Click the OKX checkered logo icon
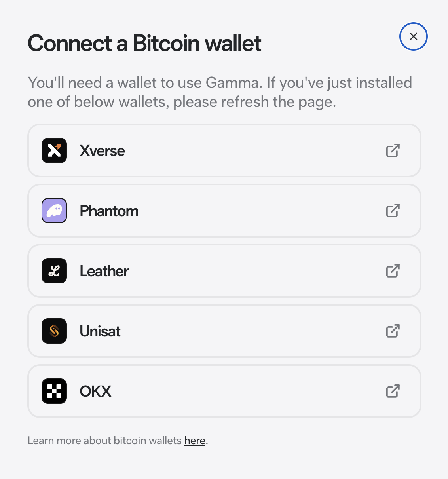Screen dimensions: 448x479 point(54,391)
